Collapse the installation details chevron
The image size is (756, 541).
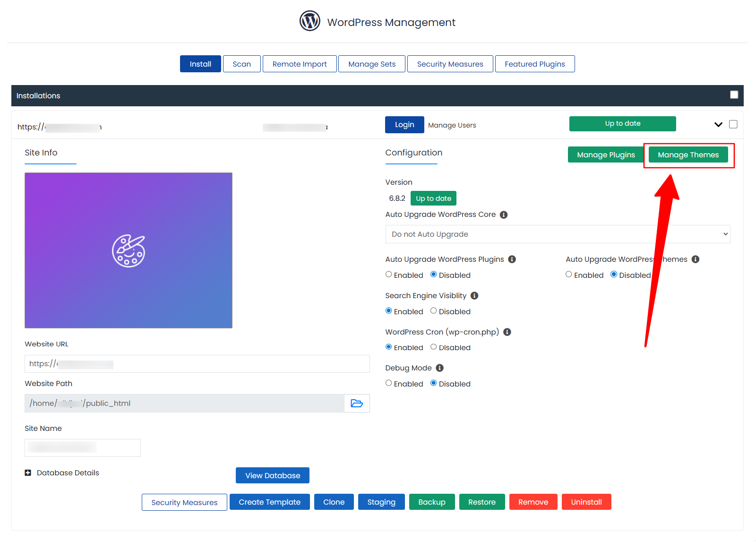tap(718, 125)
